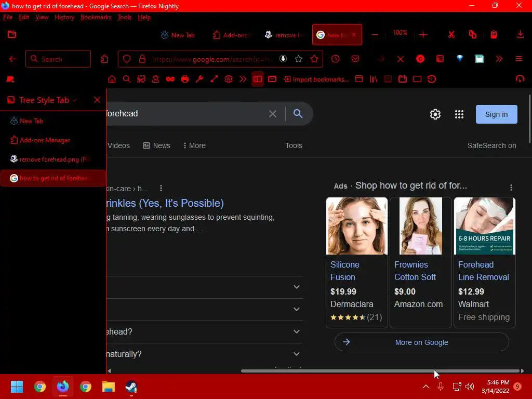
Task: Click the floppy disk save icon
Action: coord(480,59)
